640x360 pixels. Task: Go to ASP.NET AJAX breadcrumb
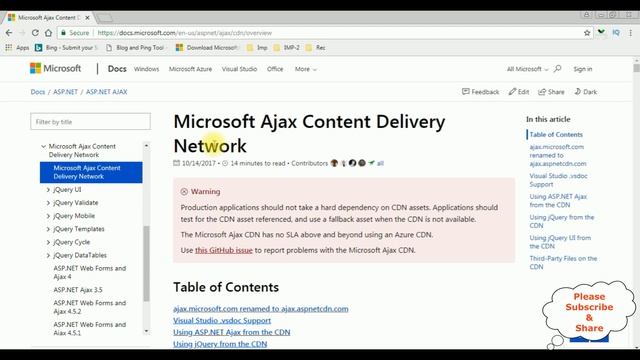click(107, 92)
